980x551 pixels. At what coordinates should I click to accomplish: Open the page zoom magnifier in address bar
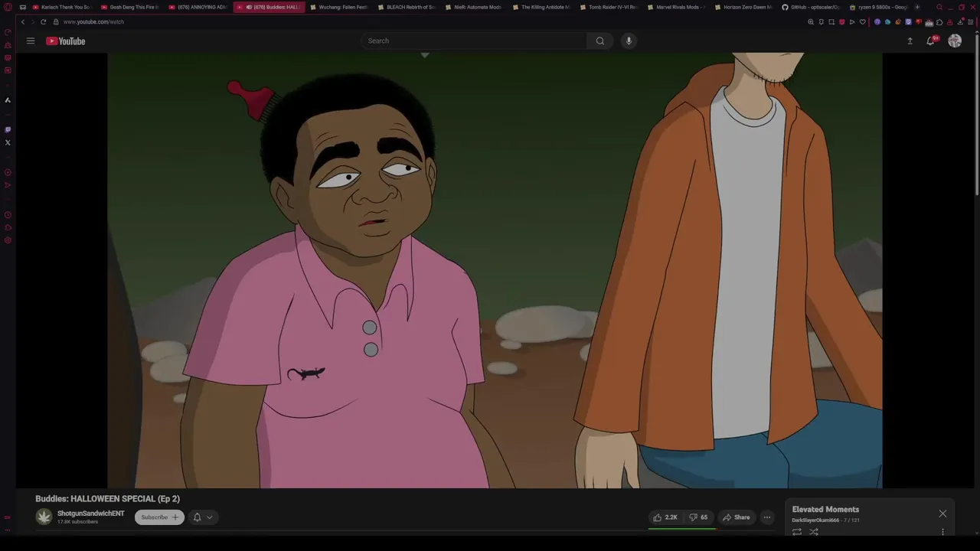click(811, 22)
